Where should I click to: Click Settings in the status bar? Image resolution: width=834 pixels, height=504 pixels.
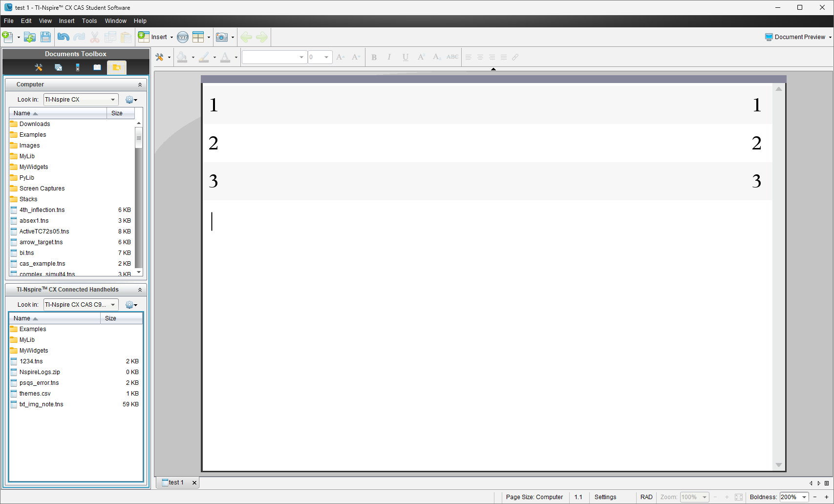605,497
